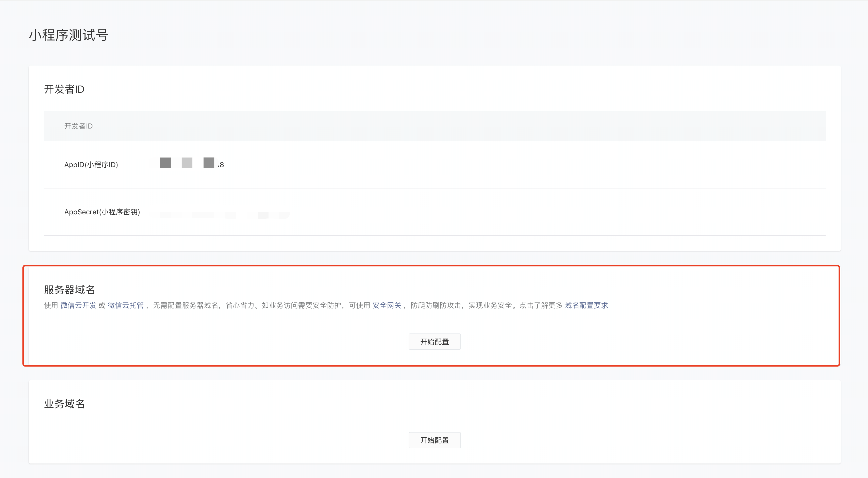Click the light gray square in AppID

[187, 163]
